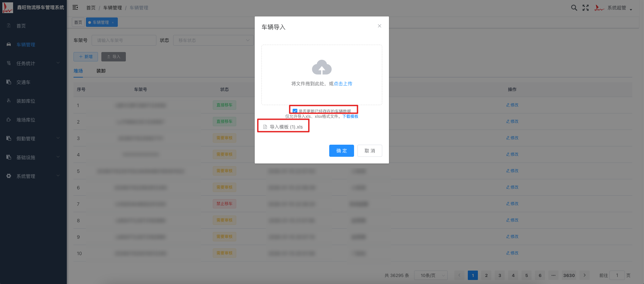Open 交通车 in the sidebar
Screen dimensions: 644x284
coord(33,82)
